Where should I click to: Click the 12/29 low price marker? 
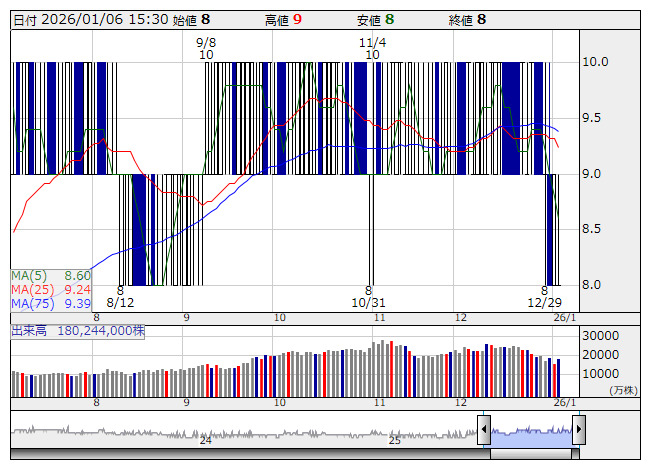click(x=545, y=301)
